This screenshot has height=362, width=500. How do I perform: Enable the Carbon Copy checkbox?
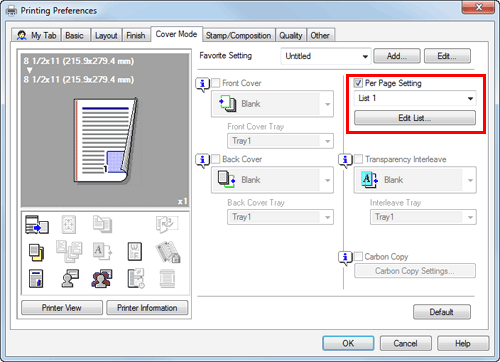358,256
